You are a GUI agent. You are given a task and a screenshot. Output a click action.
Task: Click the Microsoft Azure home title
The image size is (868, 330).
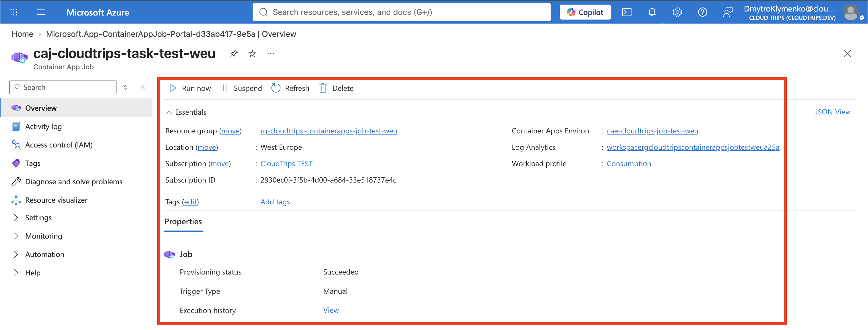pyautogui.click(x=98, y=12)
